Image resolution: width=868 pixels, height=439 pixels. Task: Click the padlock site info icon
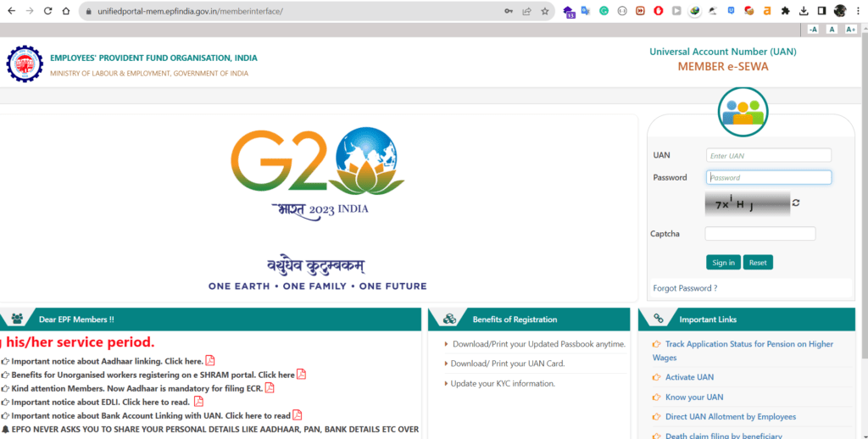[x=88, y=11]
